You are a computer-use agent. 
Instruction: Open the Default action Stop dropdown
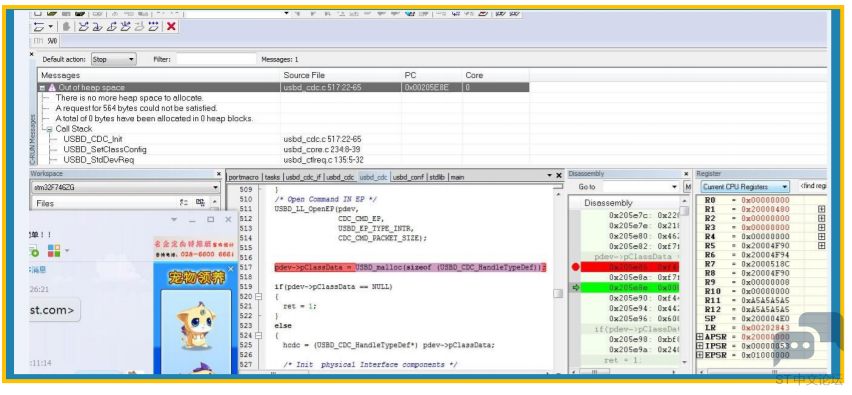point(114,59)
